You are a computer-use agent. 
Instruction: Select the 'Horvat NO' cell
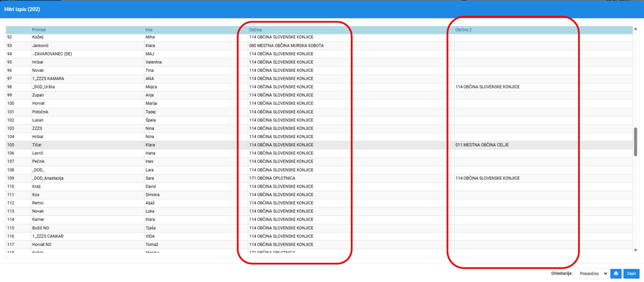[42, 244]
